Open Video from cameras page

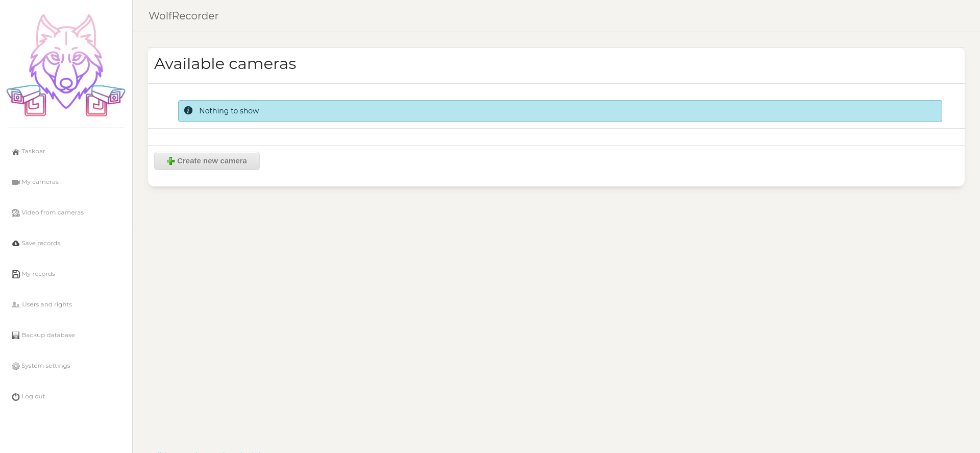click(53, 213)
